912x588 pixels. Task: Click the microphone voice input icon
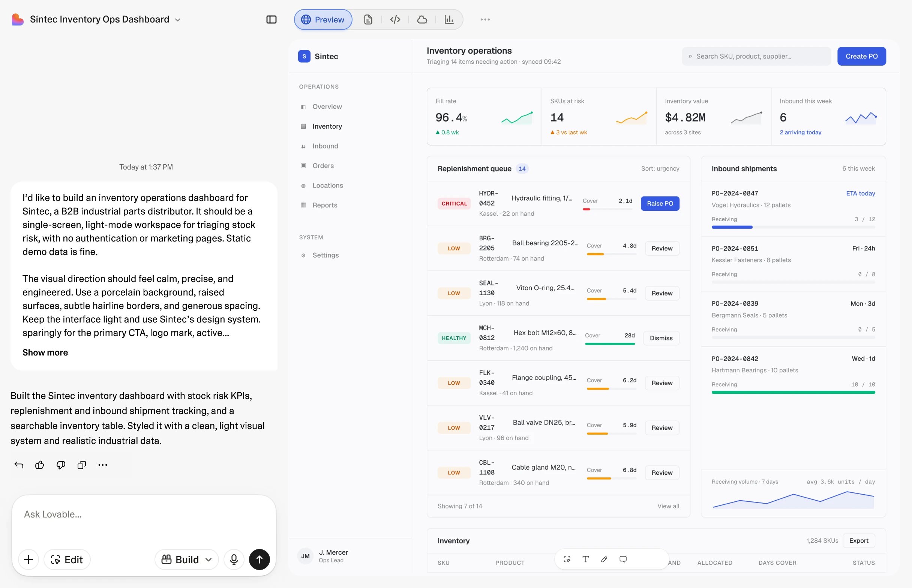coord(234,559)
